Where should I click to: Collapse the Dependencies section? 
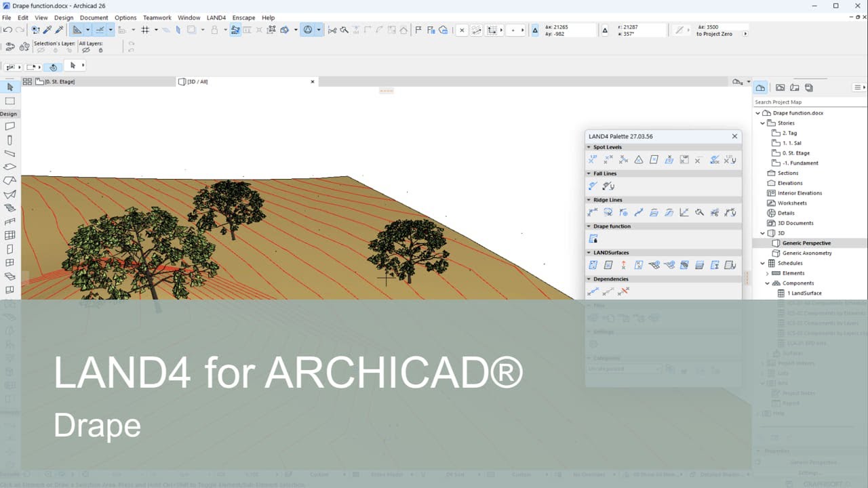(x=589, y=279)
